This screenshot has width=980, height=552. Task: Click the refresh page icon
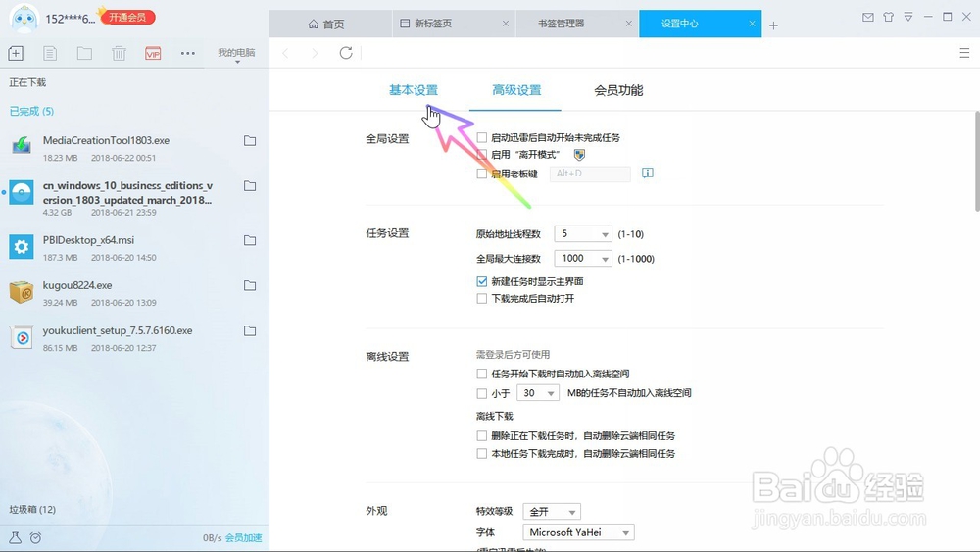pyautogui.click(x=346, y=53)
